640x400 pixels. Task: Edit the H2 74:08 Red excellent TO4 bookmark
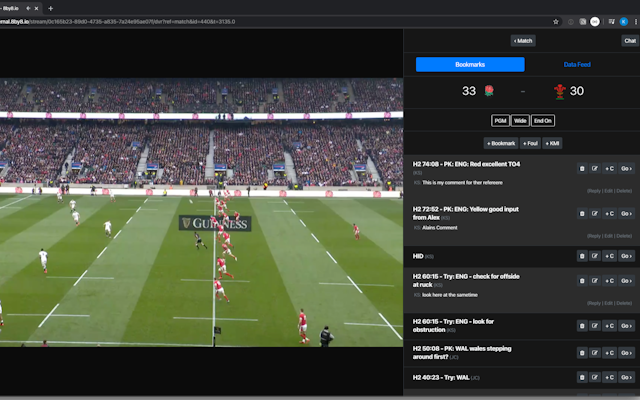point(595,169)
